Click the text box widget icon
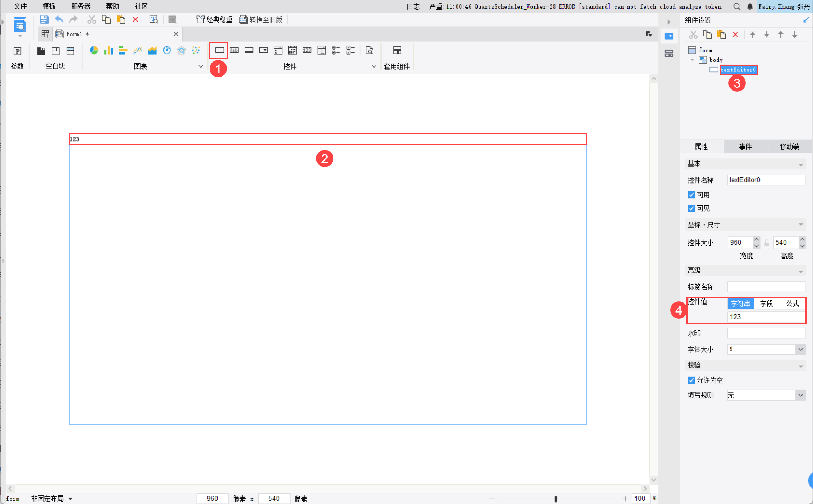Viewport: 813px width, 504px height. 219,50
